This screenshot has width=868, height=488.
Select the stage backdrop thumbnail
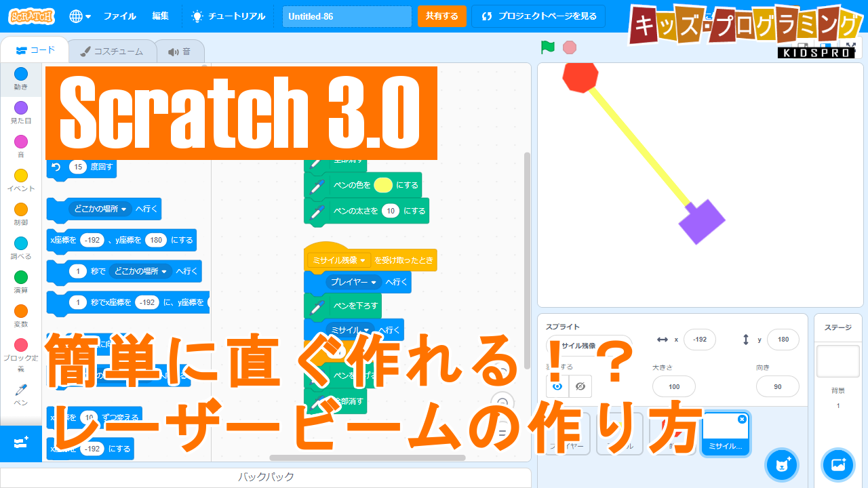pyautogui.click(x=838, y=361)
